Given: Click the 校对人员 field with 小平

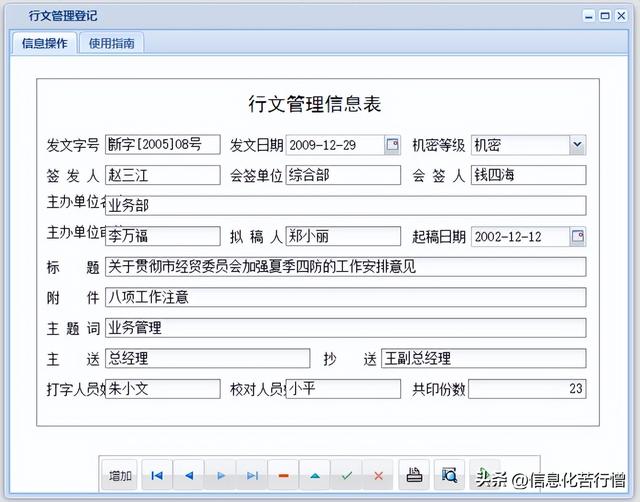Looking at the screenshot, I should point(343,389).
